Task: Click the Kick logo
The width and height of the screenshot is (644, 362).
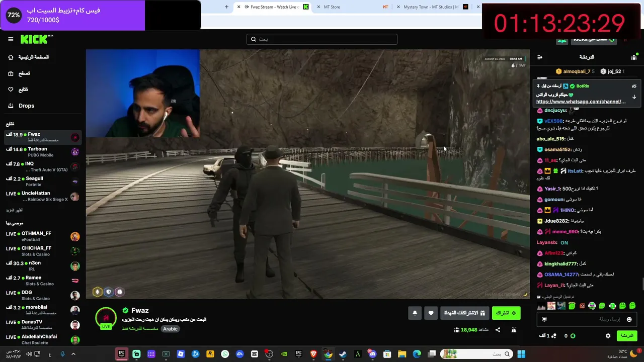Action: (36, 39)
